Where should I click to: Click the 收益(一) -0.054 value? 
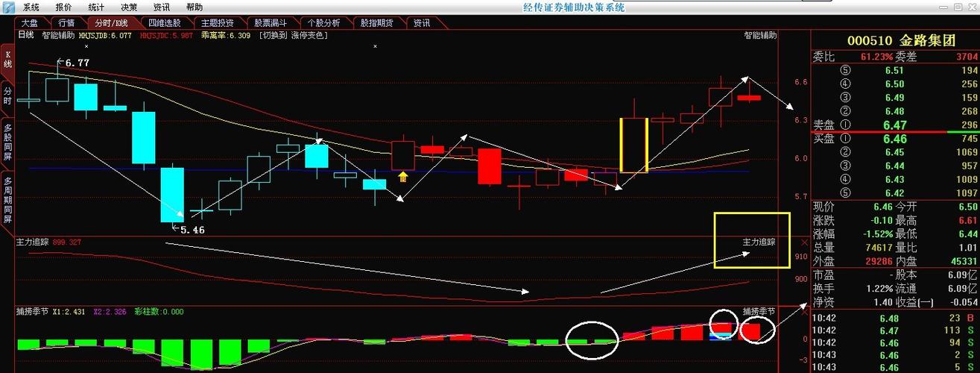click(963, 301)
